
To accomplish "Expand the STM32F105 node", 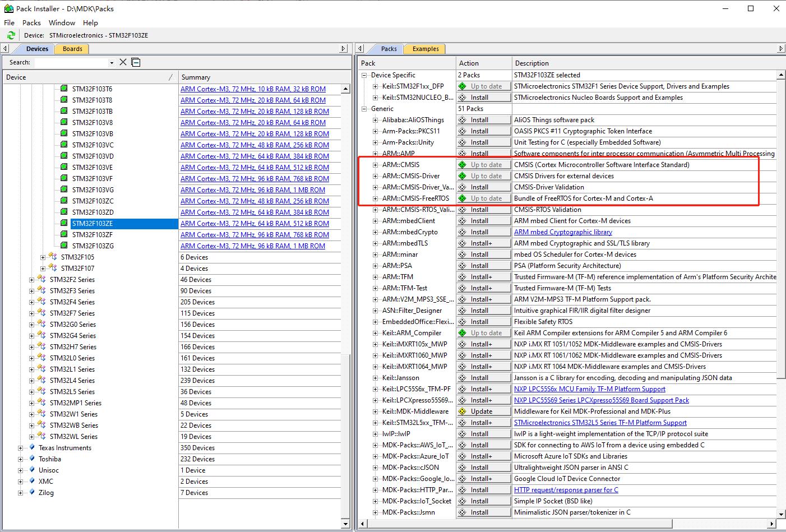I will tap(43, 257).
